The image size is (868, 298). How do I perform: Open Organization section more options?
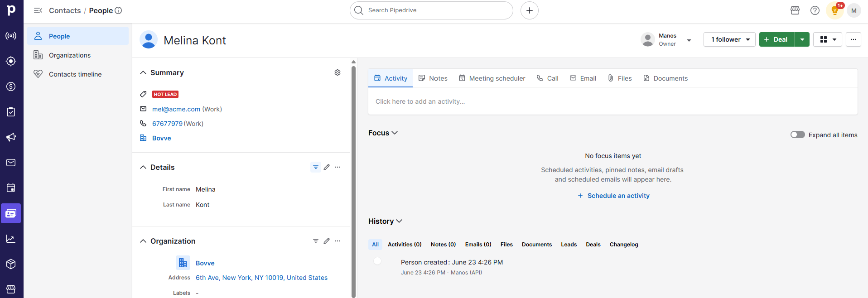338,241
